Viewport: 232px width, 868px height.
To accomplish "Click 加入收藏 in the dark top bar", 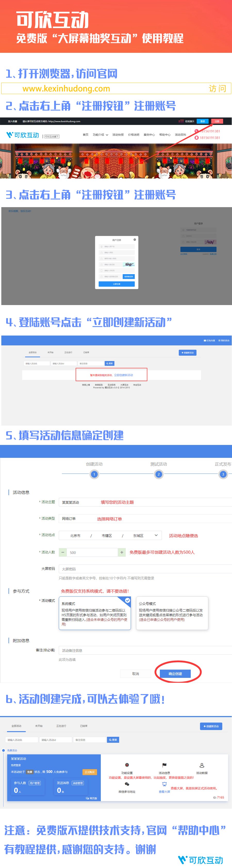I will click(12, 121).
